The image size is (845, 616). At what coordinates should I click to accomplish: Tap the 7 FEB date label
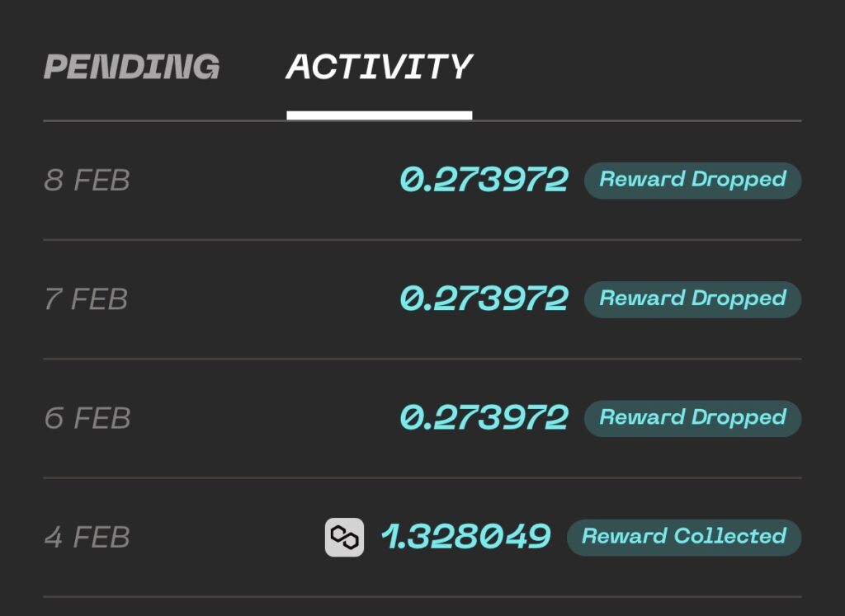point(86,299)
